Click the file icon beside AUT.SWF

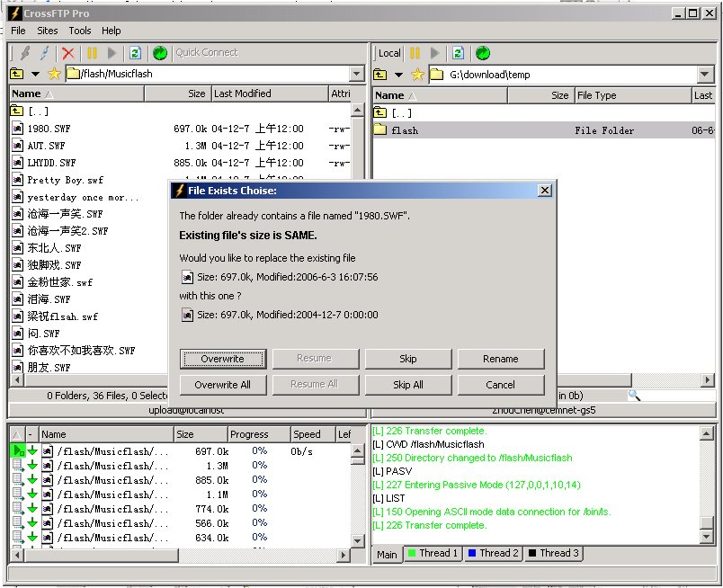17,146
